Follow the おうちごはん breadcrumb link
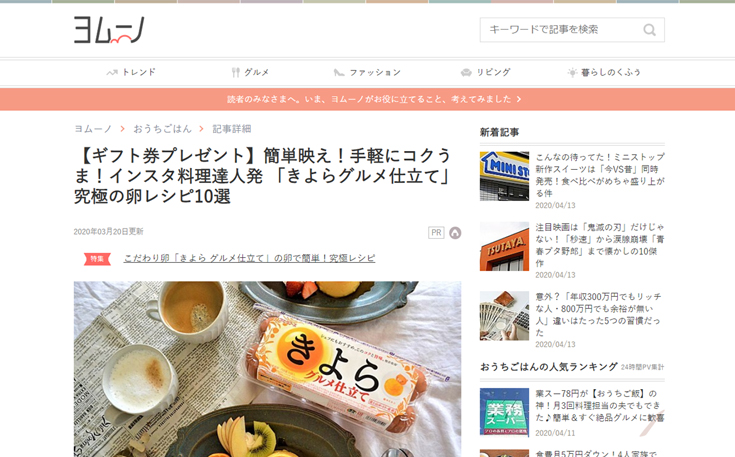735x457 pixels. tap(162, 128)
